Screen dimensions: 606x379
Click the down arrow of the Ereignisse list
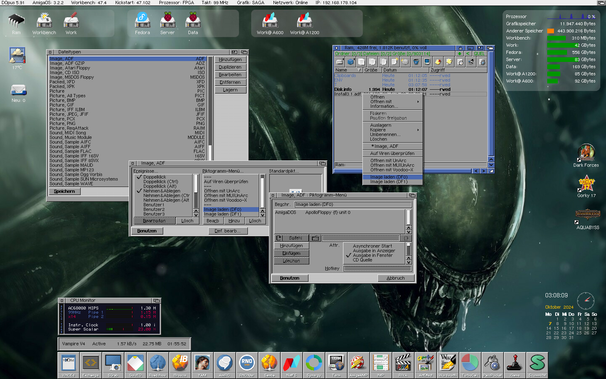tap(196, 214)
